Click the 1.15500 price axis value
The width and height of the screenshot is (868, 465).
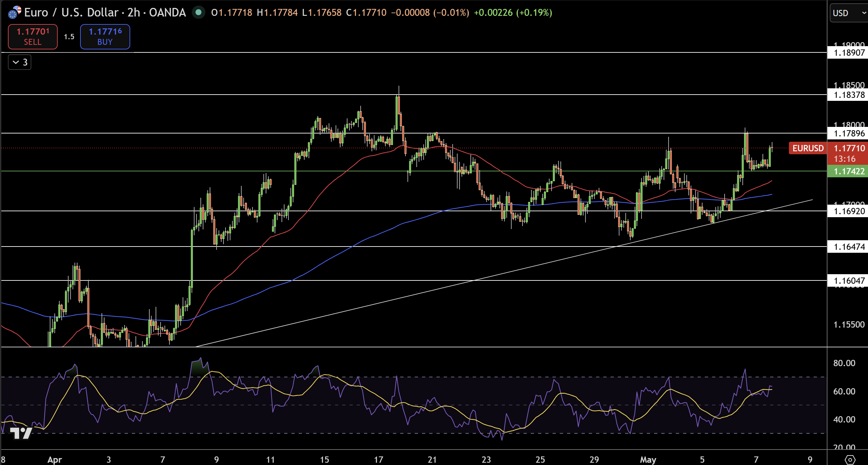[x=849, y=325]
